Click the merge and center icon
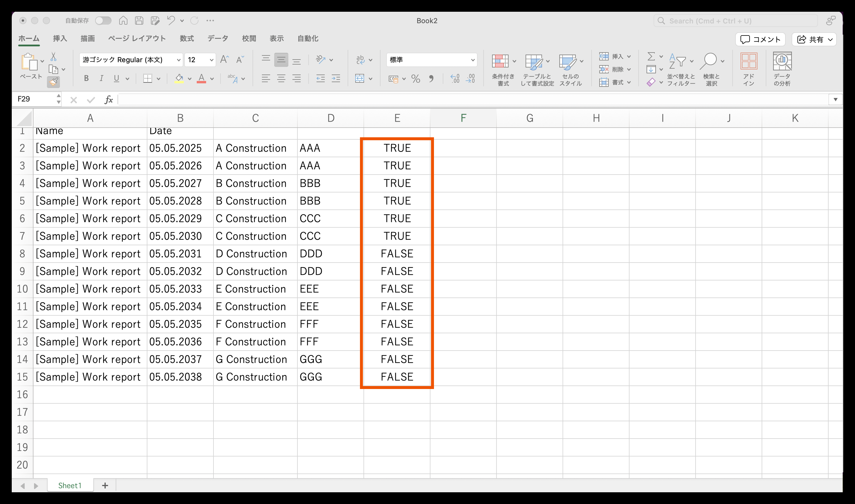Screen dimensions: 855x504 tap(360, 78)
